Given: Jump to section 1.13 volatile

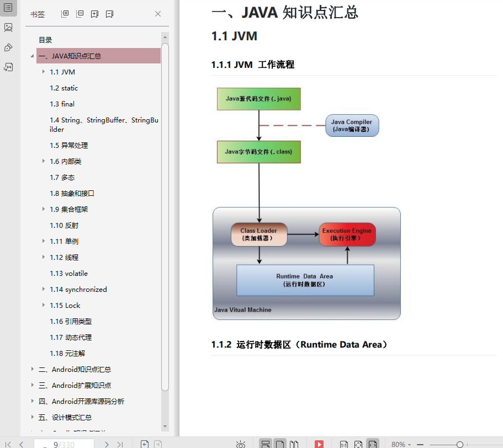Looking at the screenshot, I should pyautogui.click(x=68, y=273).
